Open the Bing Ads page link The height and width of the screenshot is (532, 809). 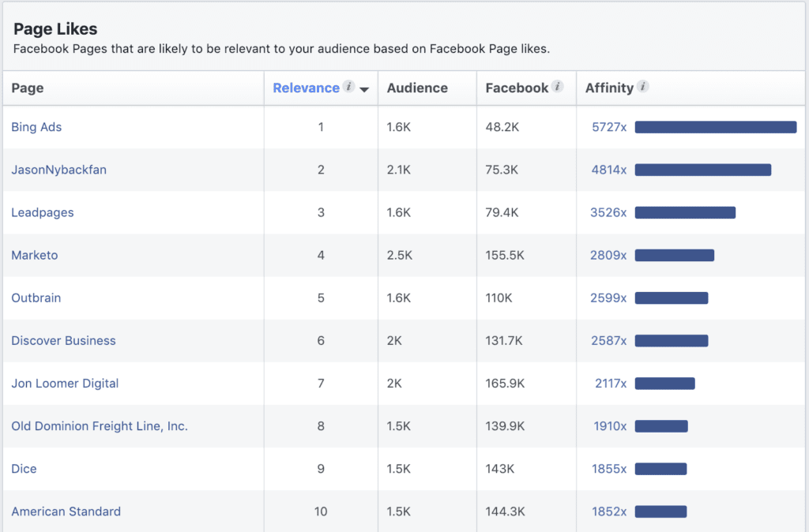[x=36, y=126]
